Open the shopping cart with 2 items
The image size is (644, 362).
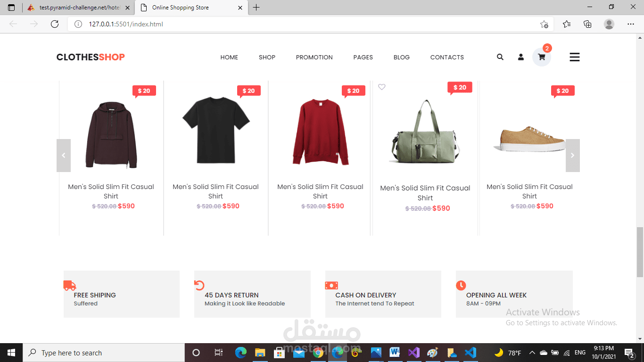541,57
